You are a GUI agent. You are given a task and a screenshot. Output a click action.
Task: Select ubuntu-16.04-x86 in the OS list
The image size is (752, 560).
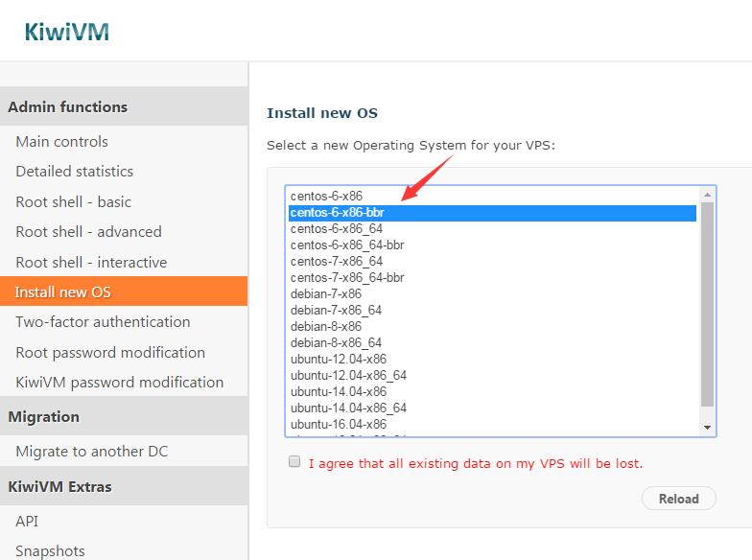click(493, 425)
